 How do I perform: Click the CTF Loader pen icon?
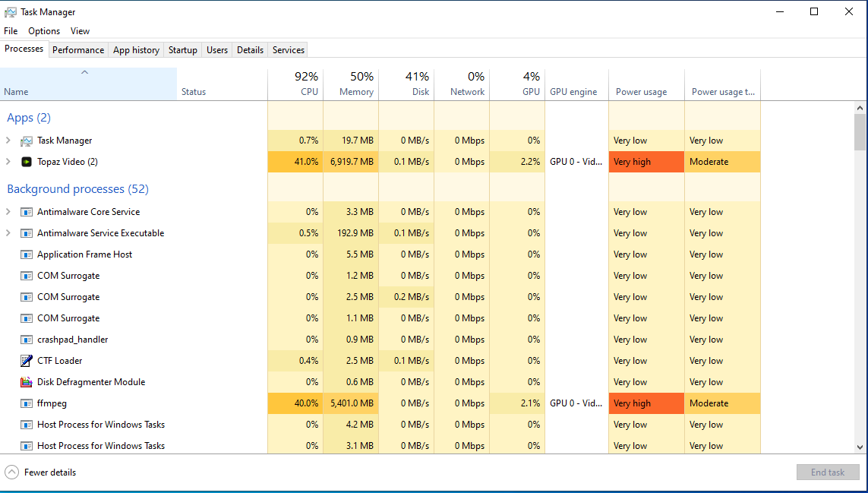click(x=27, y=361)
